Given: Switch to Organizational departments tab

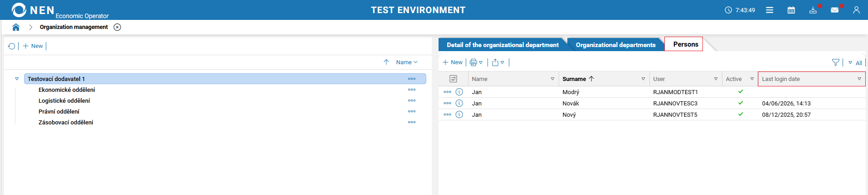Looking at the screenshot, I should coord(615,45).
